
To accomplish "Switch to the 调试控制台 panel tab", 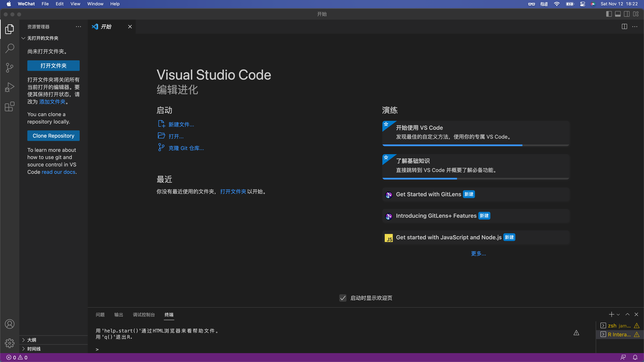I will point(144,315).
